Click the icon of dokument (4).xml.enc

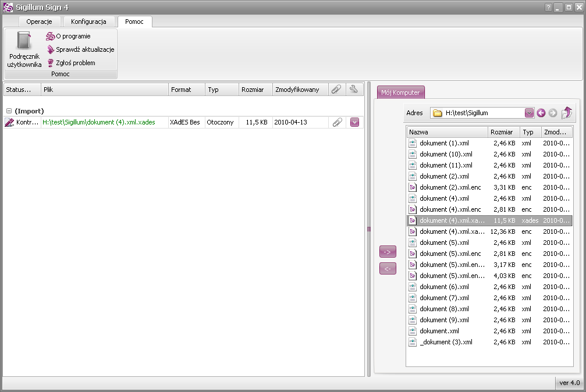point(413,209)
